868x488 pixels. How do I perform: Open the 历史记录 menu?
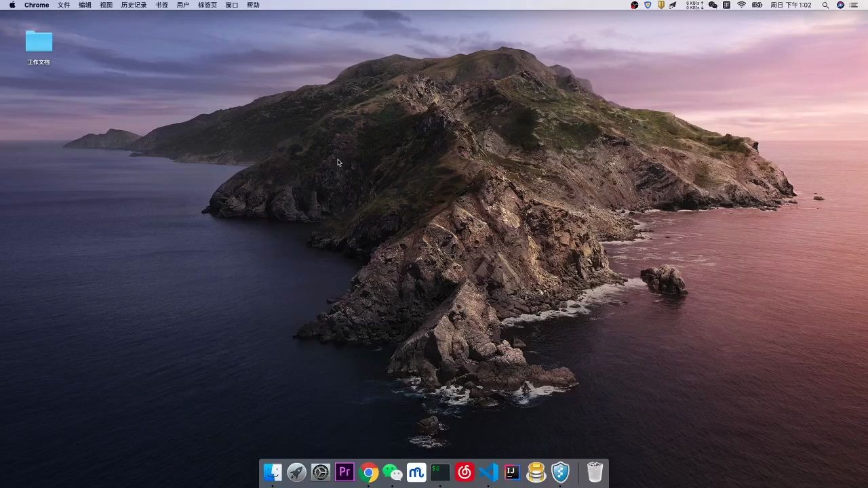(x=134, y=5)
